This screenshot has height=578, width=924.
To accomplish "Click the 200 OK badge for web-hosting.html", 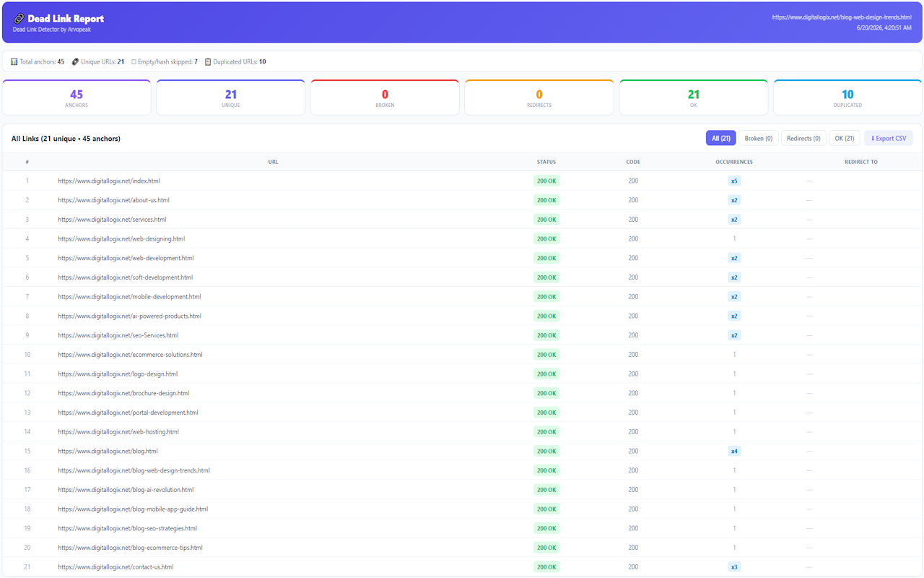I will click(546, 432).
